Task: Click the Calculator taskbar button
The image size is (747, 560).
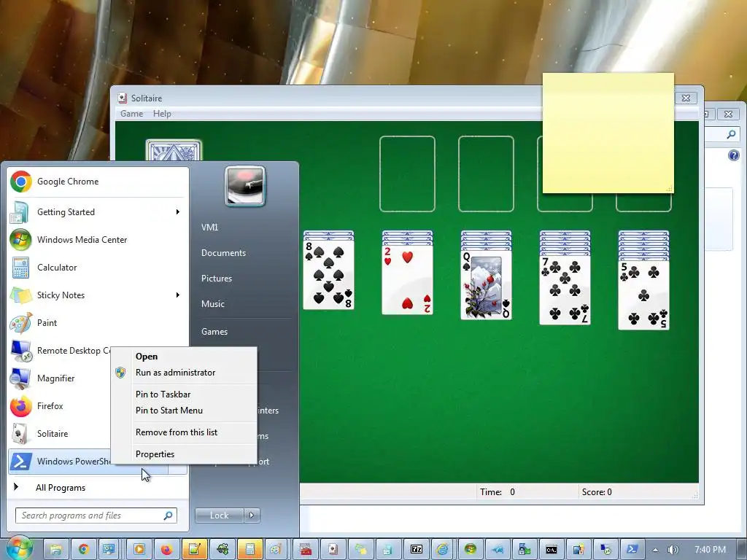Action: [x=249, y=549]
